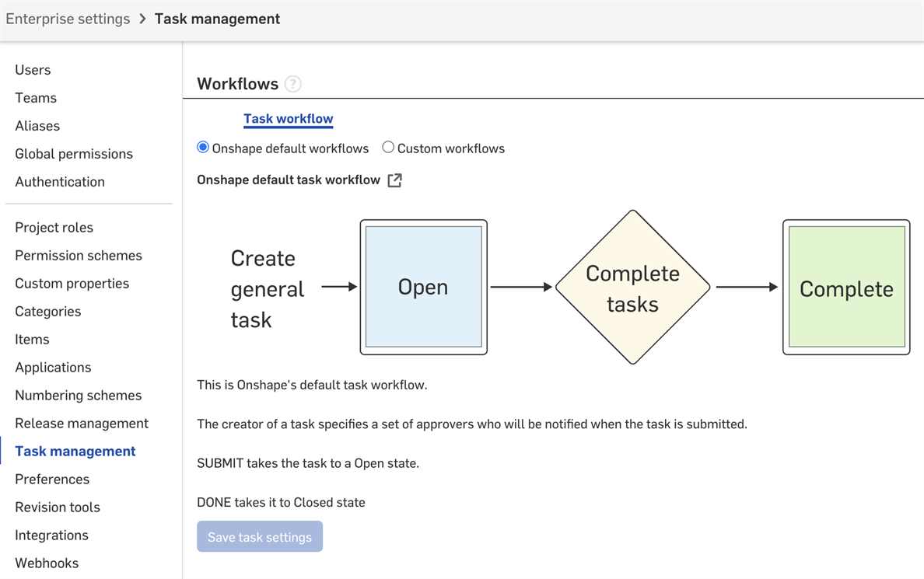The width and height of the screenshot is (924, 579).
Task: Open Categories in the sidebar
Action: (x=48, y=312)
